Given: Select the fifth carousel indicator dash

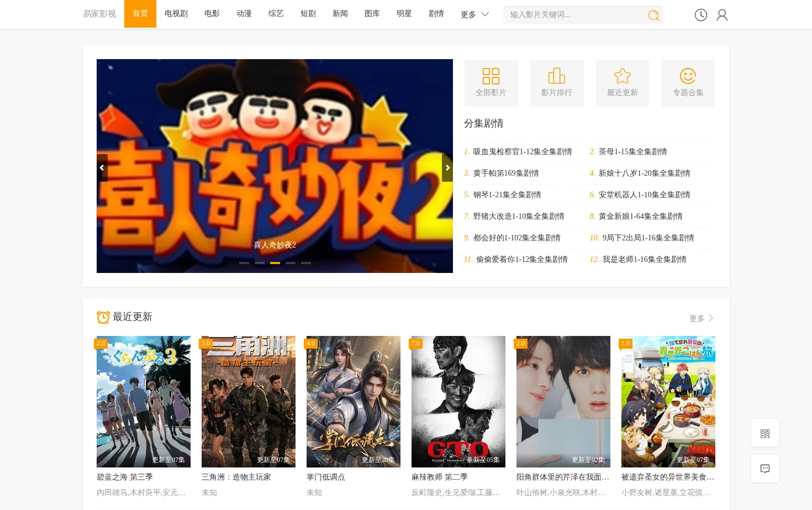Looking at the screenshot, I should (306, 263).
